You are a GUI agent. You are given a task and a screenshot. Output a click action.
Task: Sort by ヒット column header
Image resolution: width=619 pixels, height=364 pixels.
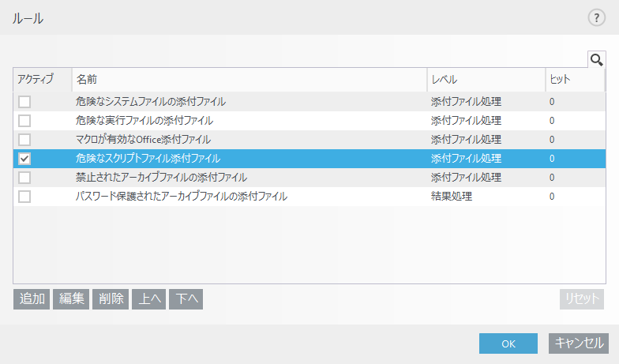[x=575, y=79]
